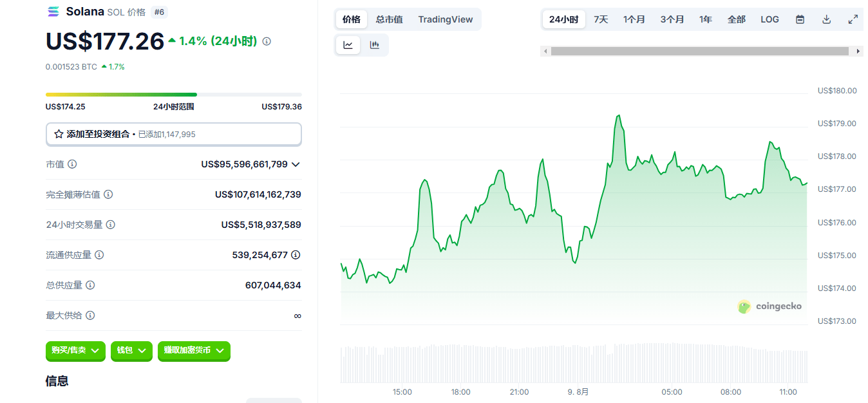Click the US$179.36 high value

pos(281,107)
